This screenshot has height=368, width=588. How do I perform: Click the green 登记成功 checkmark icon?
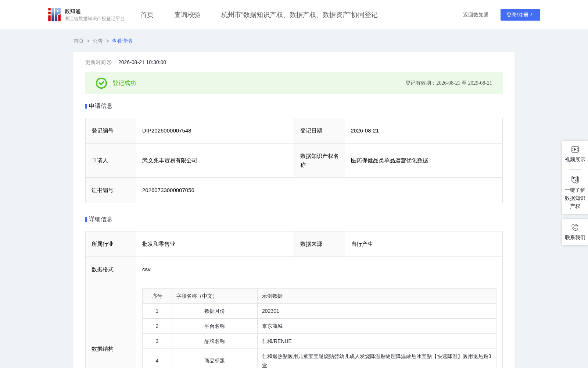point(101,83)
